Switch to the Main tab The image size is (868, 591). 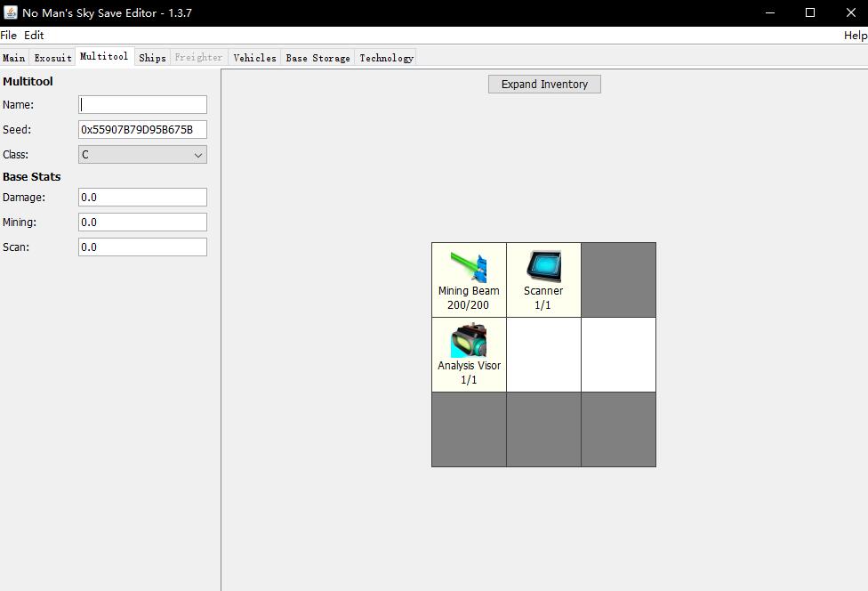(14, 58)
